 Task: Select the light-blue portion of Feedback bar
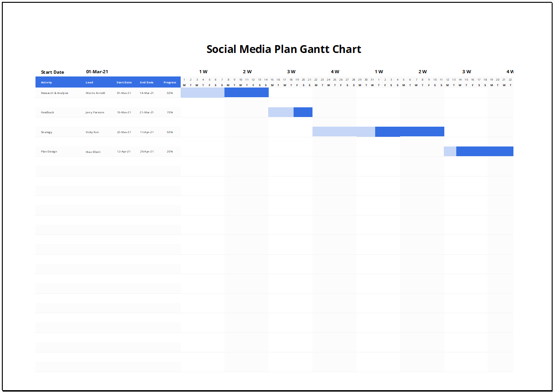(281, 112)
